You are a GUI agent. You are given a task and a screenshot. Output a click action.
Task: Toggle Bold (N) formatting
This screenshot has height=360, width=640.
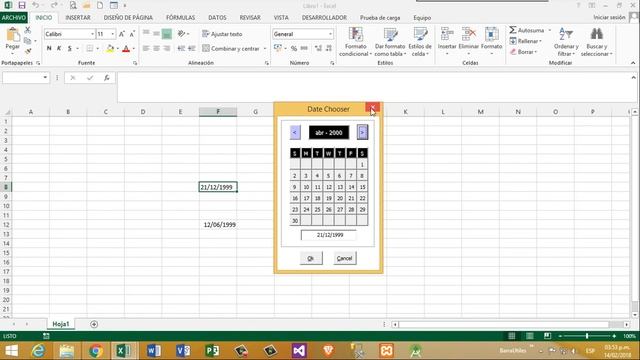49,49
